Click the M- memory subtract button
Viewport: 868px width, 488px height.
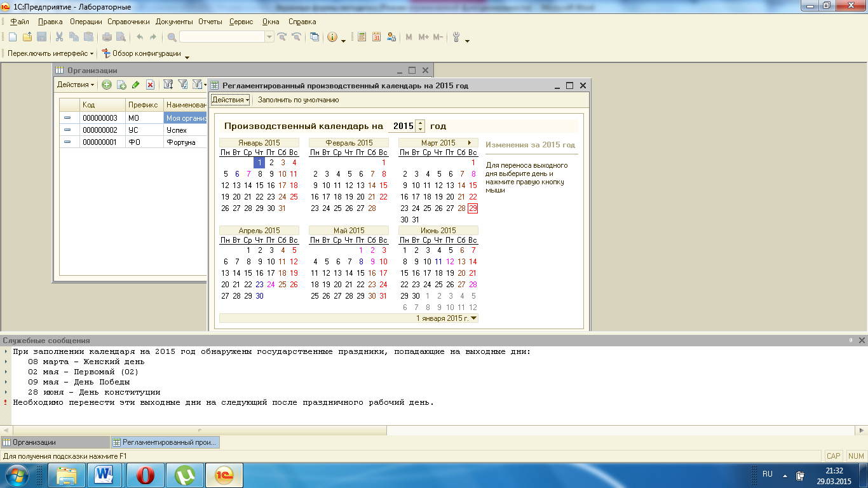[438, 37]
